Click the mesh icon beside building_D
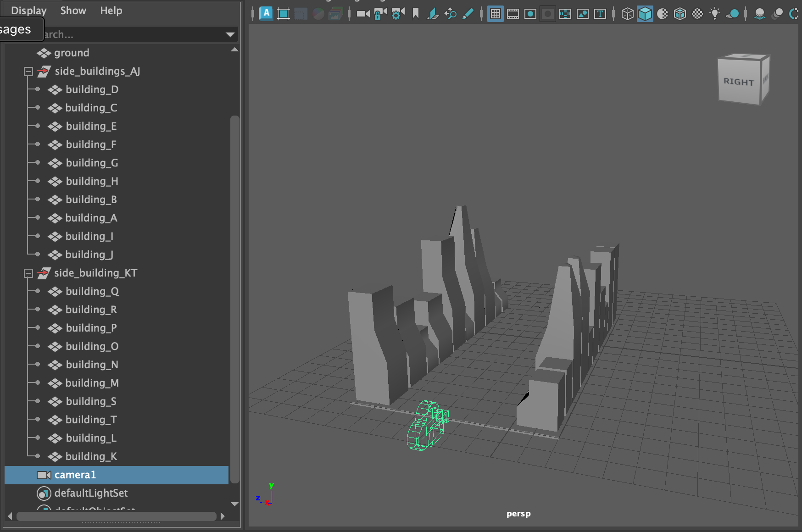This screenshot has height=532, width=802. tap(55, 90)
